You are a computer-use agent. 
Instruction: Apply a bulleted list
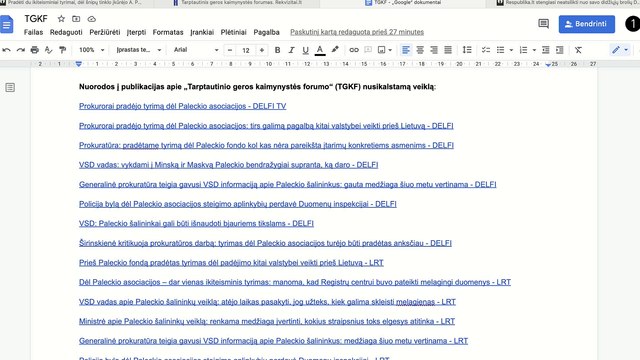pyautogui.click(x=500, y=50)
